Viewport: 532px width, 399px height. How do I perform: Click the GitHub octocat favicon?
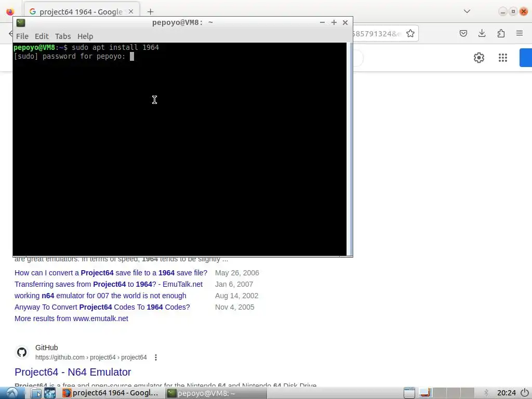tap(22, 352)
